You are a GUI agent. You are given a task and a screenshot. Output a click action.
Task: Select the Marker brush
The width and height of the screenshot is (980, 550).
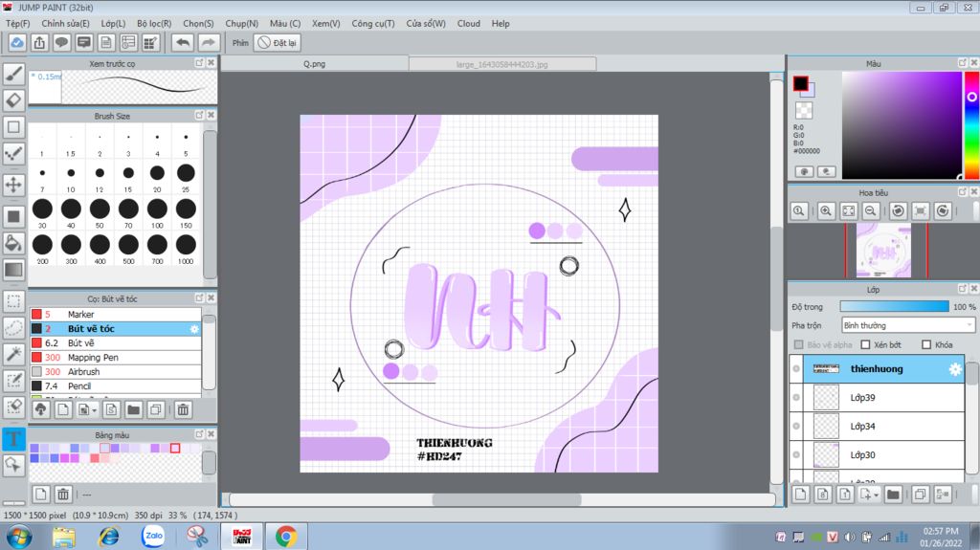point(116,315)
